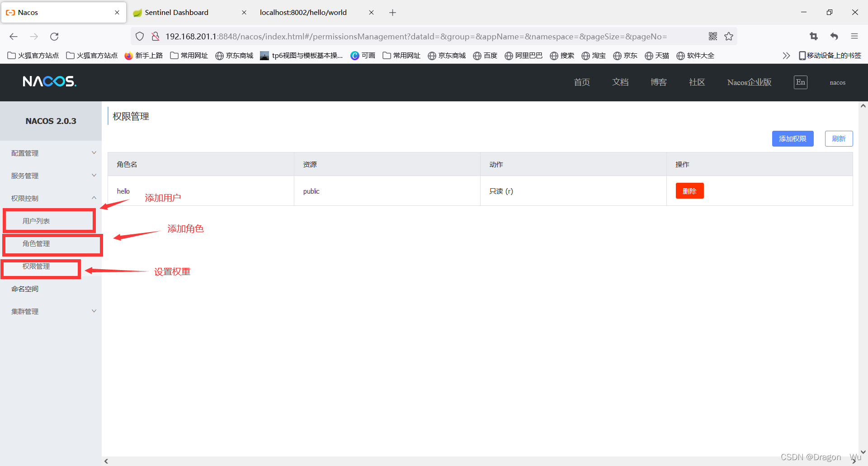This screenshot has width=868, height=466.
Task: Open the tp6视图与模板 bookmark
Action: tap(302, 56)
